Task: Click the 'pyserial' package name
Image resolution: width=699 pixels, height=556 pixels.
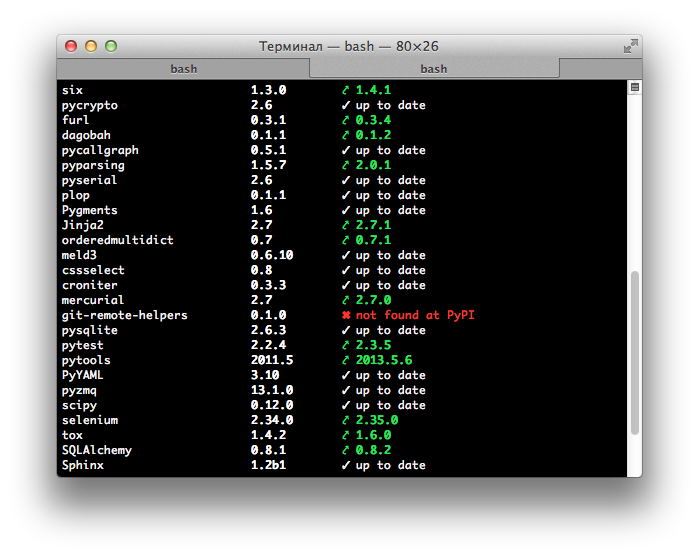Action: tap(89, 181)
